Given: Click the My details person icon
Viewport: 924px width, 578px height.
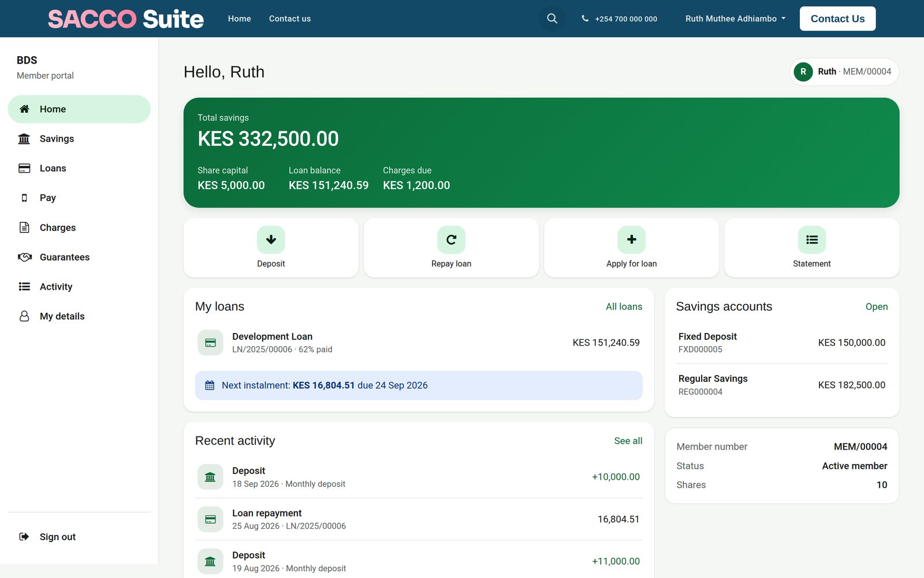Looking at the screenshot, I should (x=24, y=316).
